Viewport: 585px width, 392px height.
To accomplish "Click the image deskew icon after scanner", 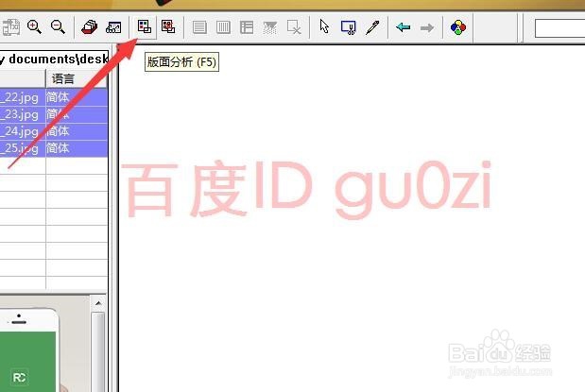I will click(x=113, y=27).
